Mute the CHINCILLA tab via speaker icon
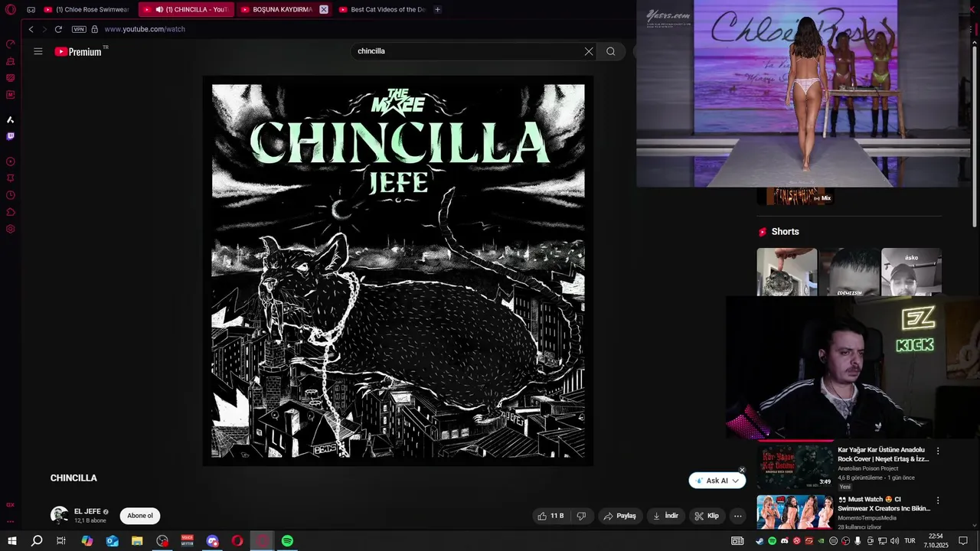 (x=159, y=10)
